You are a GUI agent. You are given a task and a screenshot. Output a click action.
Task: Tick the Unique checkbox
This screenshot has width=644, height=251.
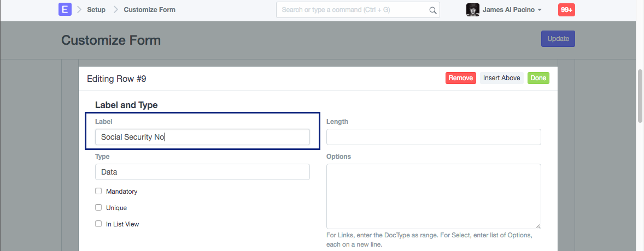click(98, 208)
